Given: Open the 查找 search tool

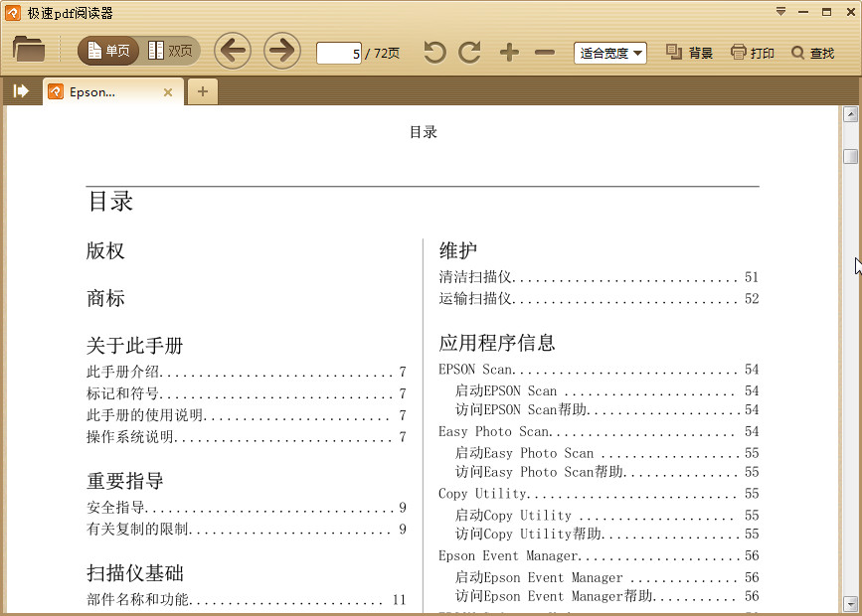Looking at the screenshot, I should [x=813, y=53].
